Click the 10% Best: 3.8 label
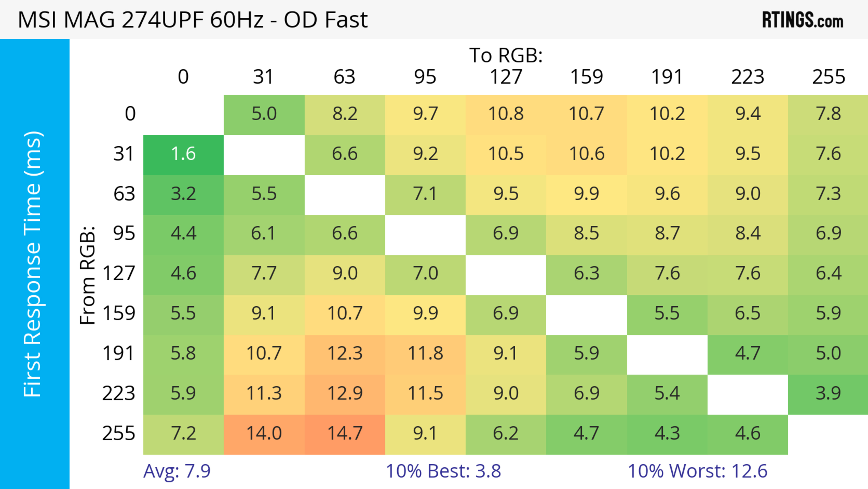The height and width of the screenshot is (489, 868). click(x=443, y=471)
